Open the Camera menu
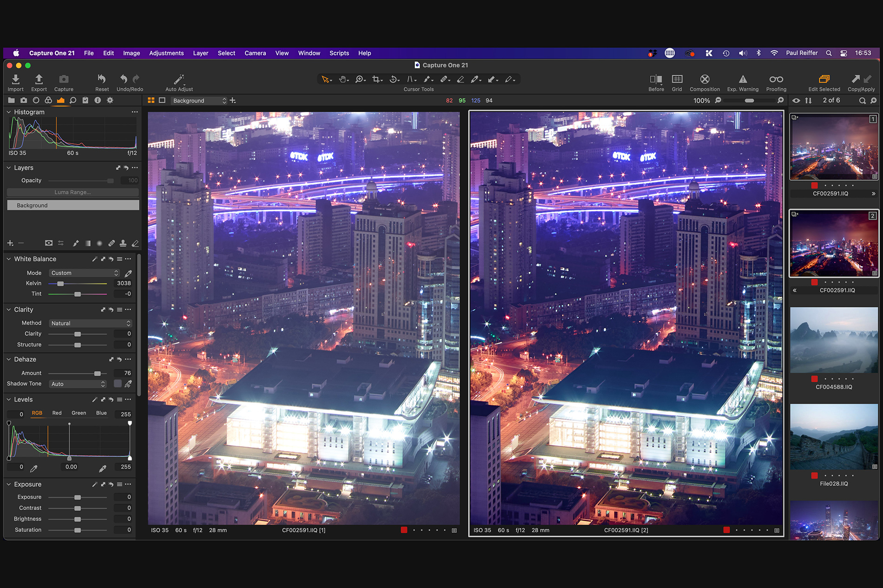 click(x=255, y=53)
